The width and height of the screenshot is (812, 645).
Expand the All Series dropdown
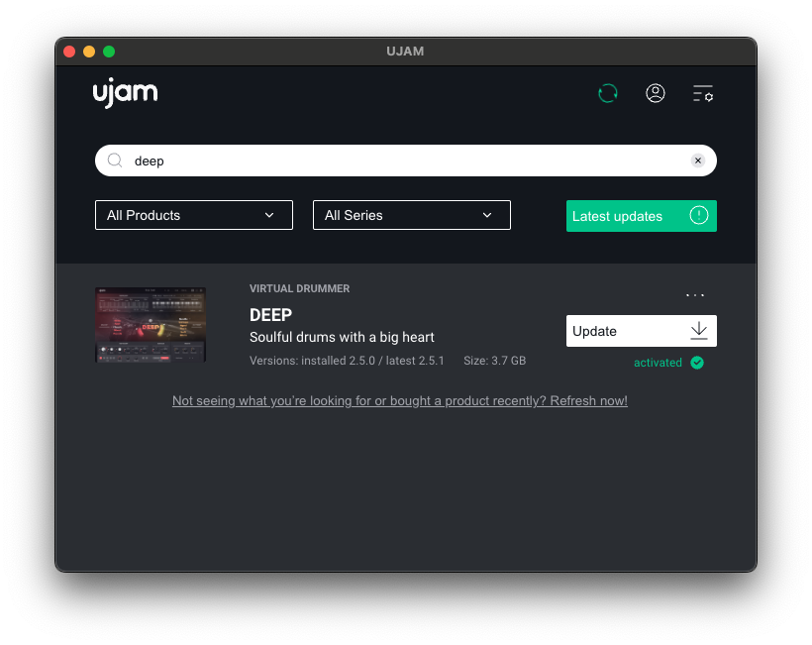click(x=412, y=215)
